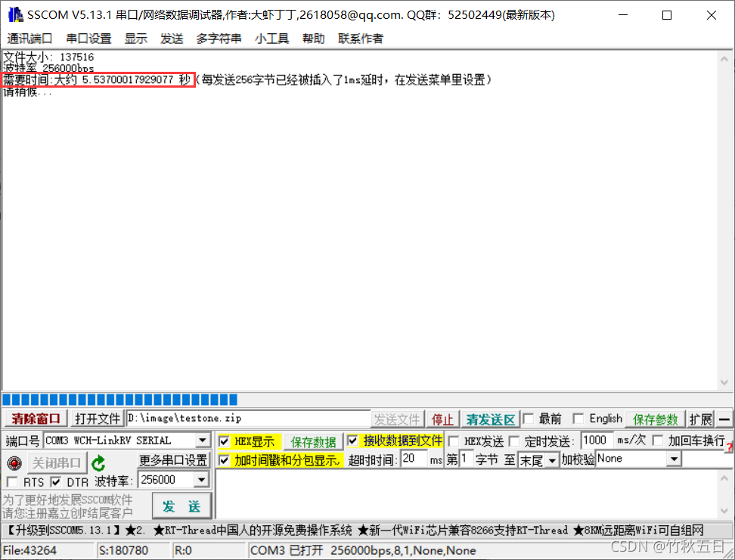The image size is (735, 560).
Task: Open the 多字符串 menu
Action: click(x=218, y=39)
